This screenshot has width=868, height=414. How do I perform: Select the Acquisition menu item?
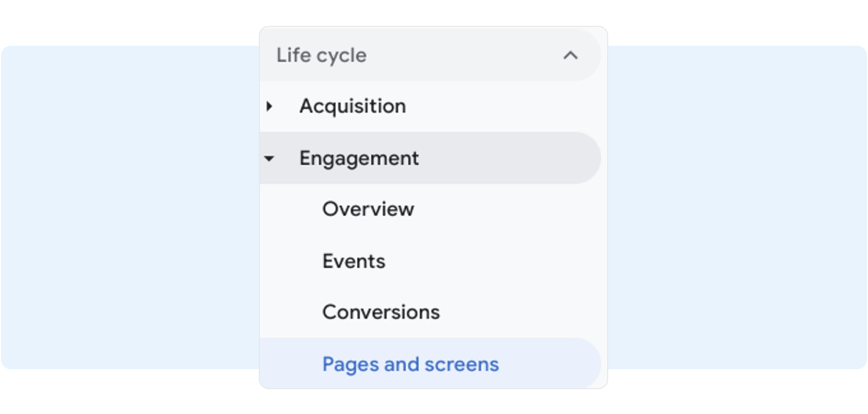(x=352, y=106)
